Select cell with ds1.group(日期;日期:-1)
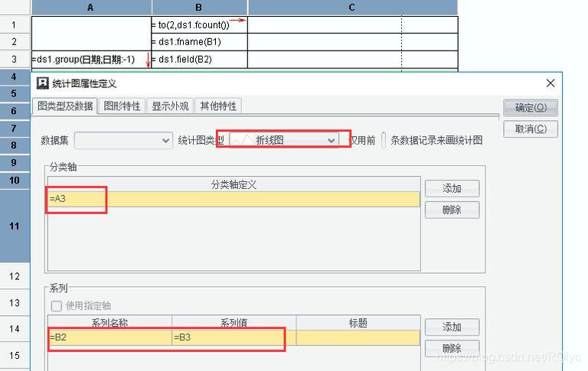Screen dimensions: 588x371 click(x=91, y=59)
